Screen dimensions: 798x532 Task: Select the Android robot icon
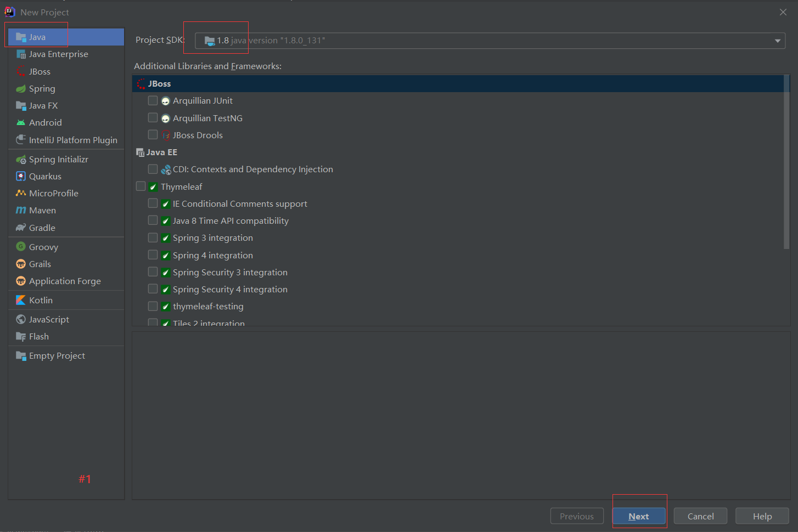(x=21, y=122)
